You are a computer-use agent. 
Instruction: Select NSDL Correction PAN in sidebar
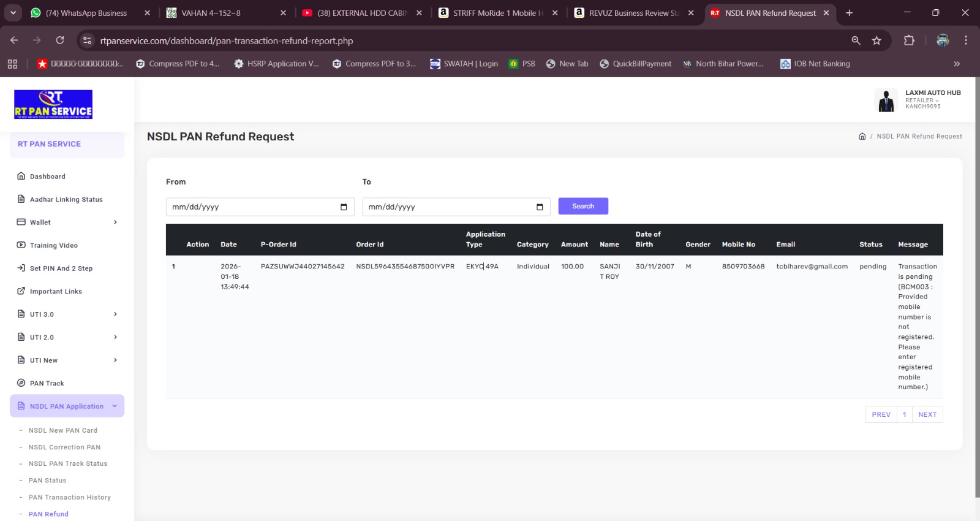[x=64, y=447]
